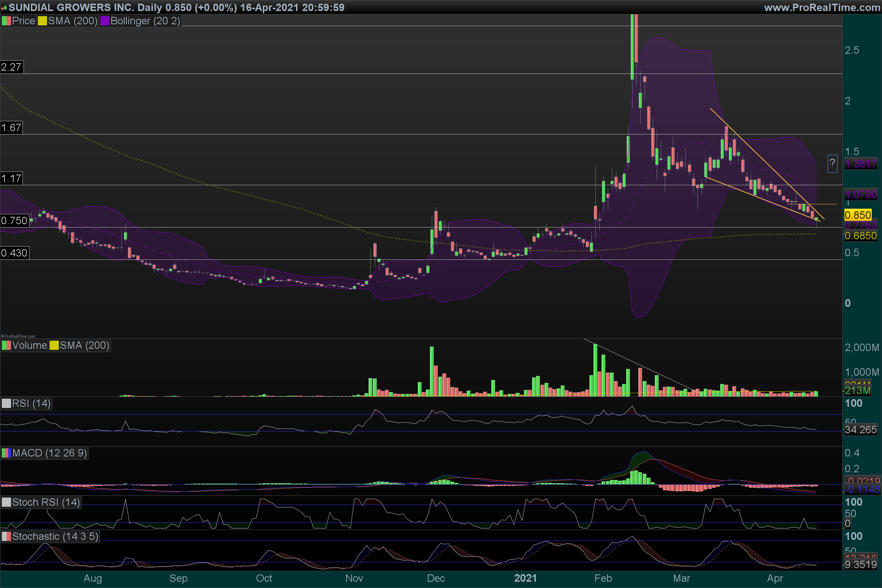The height and width of the screenshot is (588, 882).
Task: Click the Stochastic (14 3 5) indicator icon
Action: pyautogui.click(x=6, y=536)
